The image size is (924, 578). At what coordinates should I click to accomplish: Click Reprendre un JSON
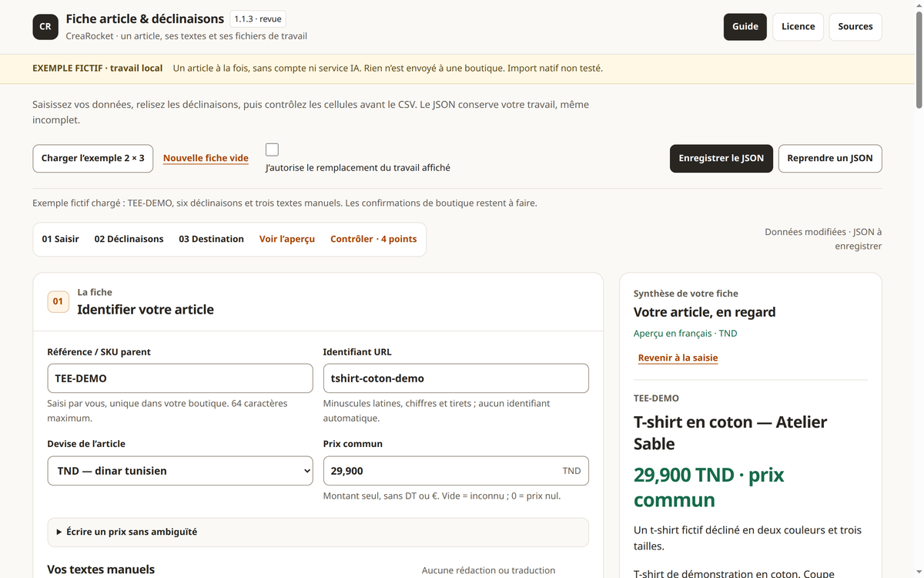pyautogui.click(x=830, y=158)
